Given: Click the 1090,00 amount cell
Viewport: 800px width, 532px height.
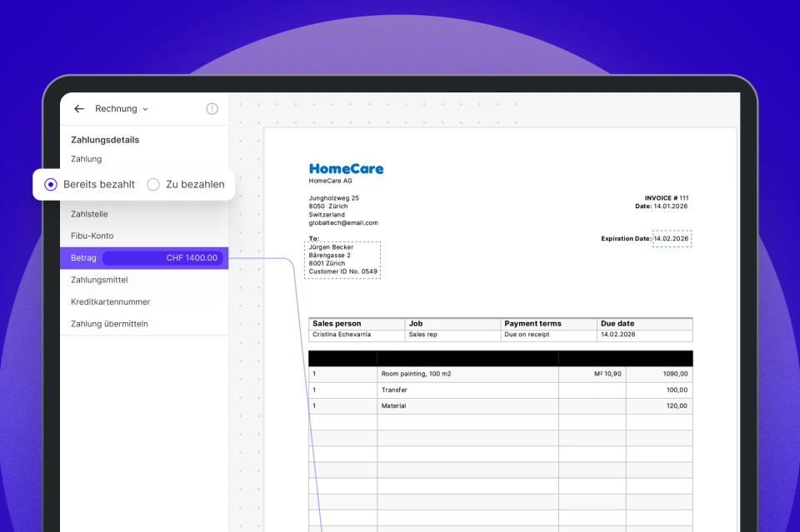Looking at the screenshot, I should click(x=675, y=374).
